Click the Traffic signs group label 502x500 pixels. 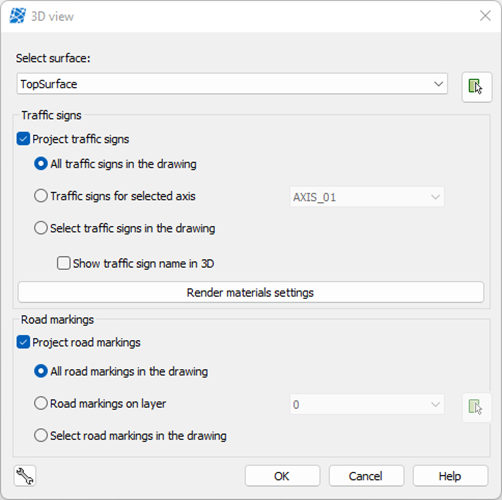point(51,115)
